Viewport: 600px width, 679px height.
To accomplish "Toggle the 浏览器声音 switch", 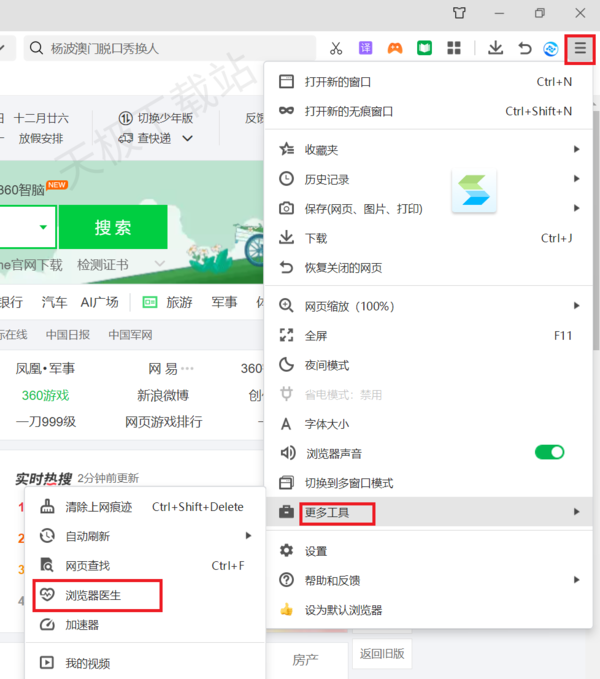I will [x=549, y=452].
